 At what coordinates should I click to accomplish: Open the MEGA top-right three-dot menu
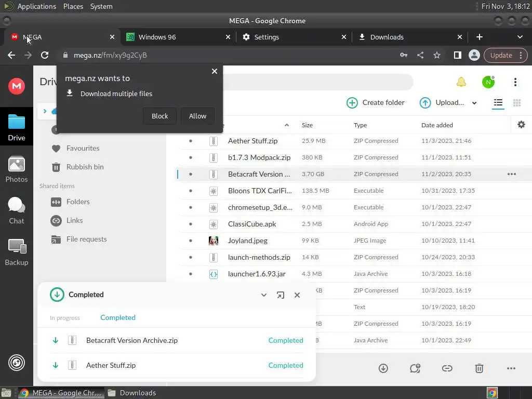515,82
